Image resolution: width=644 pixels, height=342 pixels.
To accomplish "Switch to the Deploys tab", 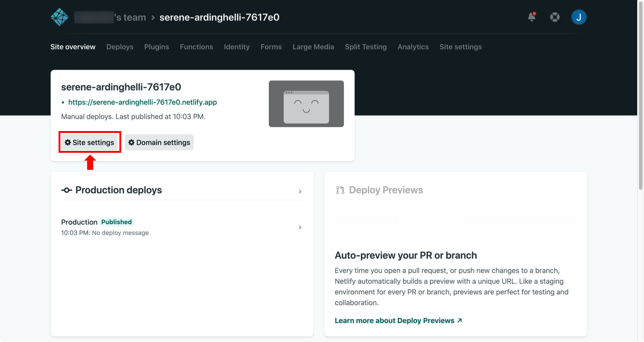I will (120, 47).
